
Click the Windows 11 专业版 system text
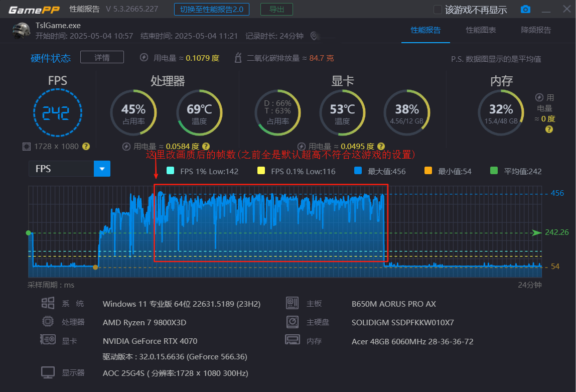pos(182,304)
